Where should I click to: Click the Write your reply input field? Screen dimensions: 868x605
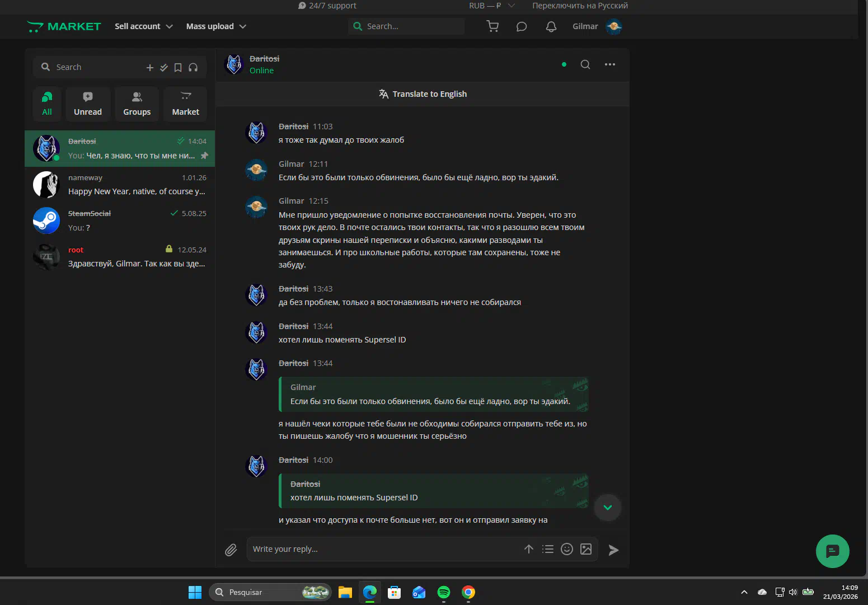(x=383, y=549)
